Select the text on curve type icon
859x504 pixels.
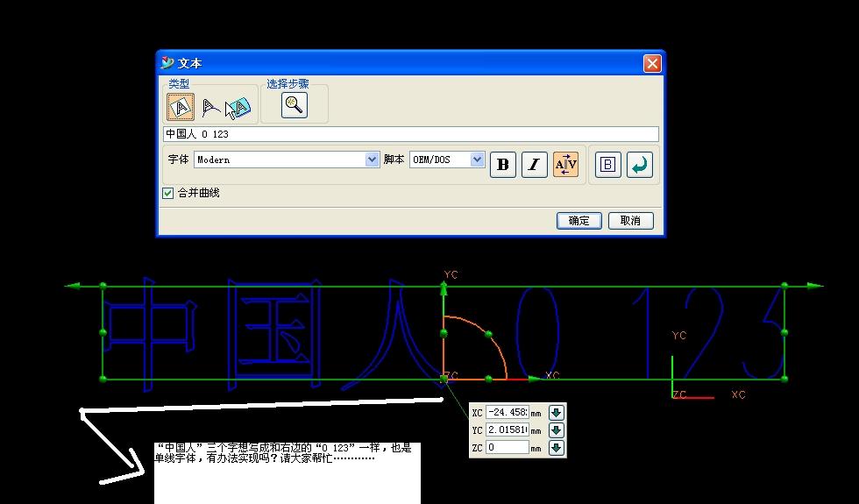[210, 107]
